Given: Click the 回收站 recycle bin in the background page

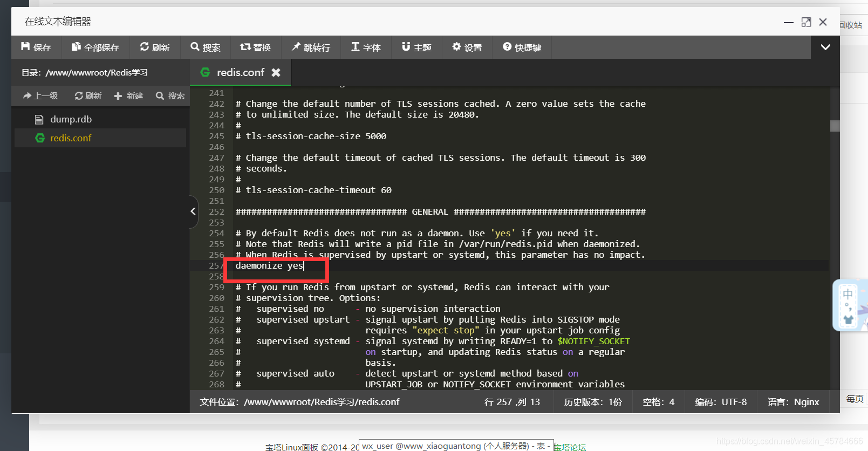Looking at the screenshot, I should click(851, 25).
